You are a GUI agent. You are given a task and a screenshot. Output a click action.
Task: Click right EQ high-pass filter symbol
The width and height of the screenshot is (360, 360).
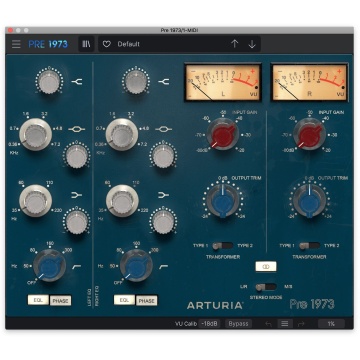coord(164,266)
